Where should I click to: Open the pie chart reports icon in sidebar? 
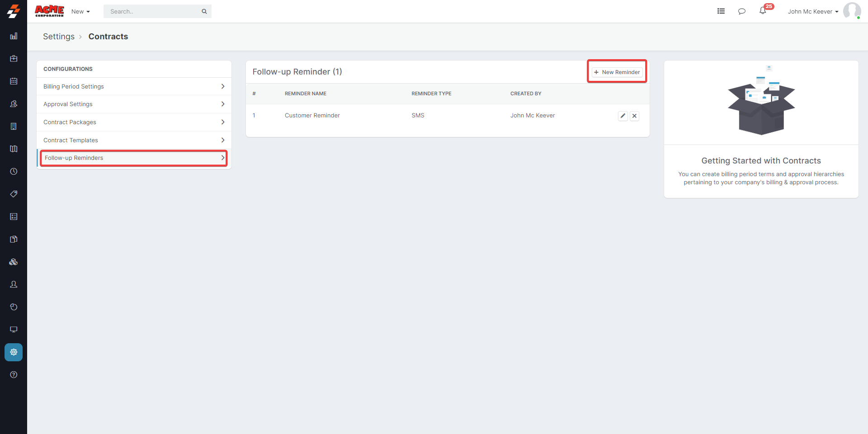(14, 307)
